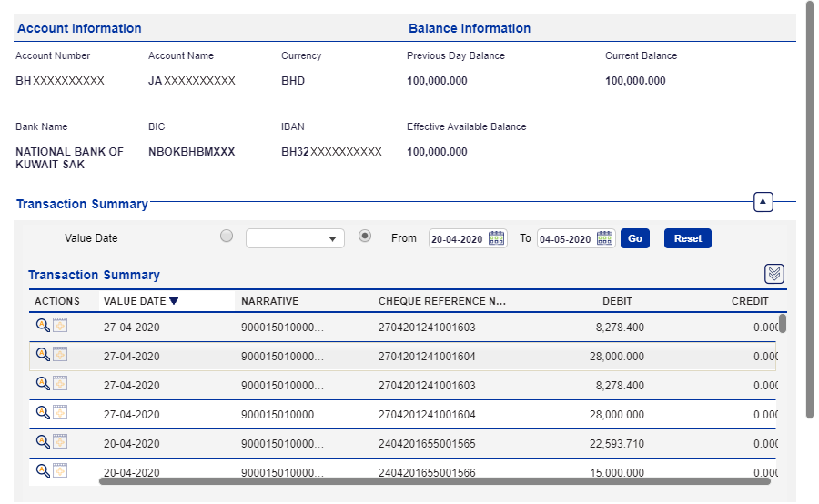Open the To date calendar picker
This screenshot has width=819, height=504.
tap(605, 238)
